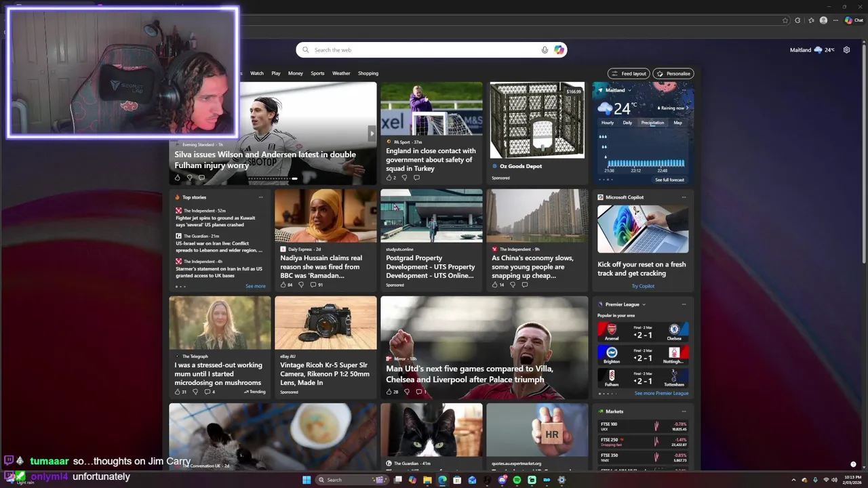
Task: Expand the Maitland location dropdown in weather card
Action: (x=629, y=90)
